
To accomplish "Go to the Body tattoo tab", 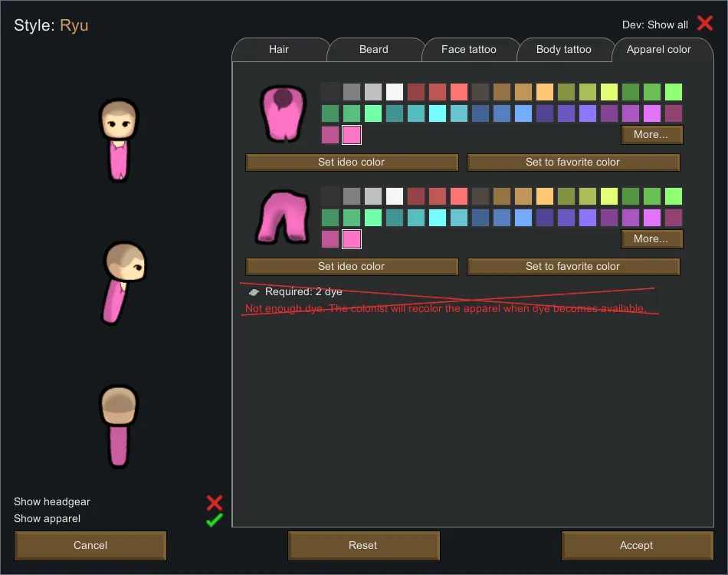I will coord(564,50).
